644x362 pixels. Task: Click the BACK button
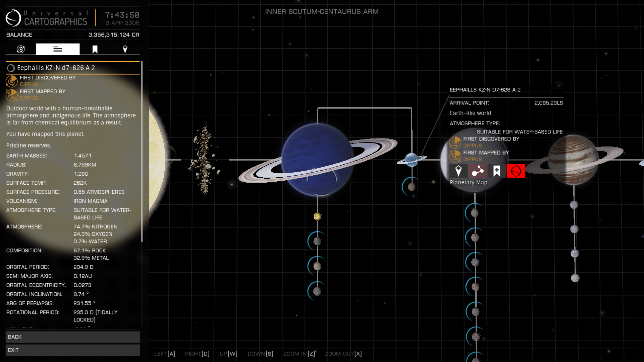tap(73, 337)
